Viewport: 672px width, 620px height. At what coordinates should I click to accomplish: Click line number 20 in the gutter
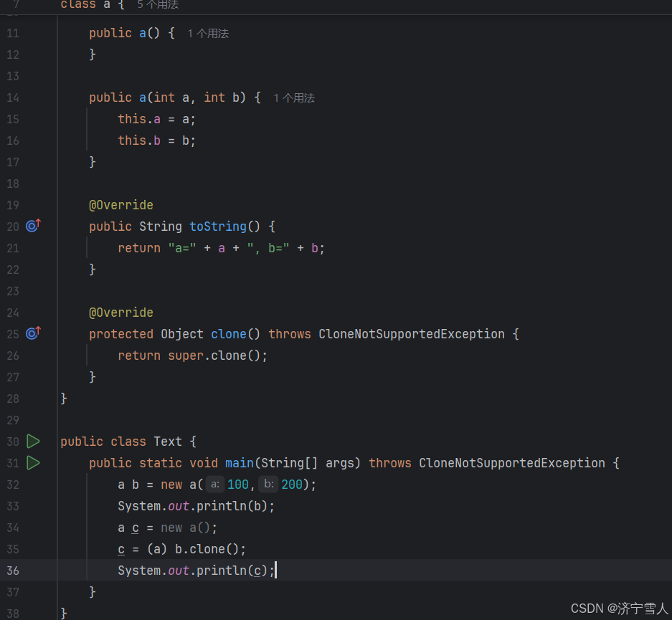click(13, 226)
